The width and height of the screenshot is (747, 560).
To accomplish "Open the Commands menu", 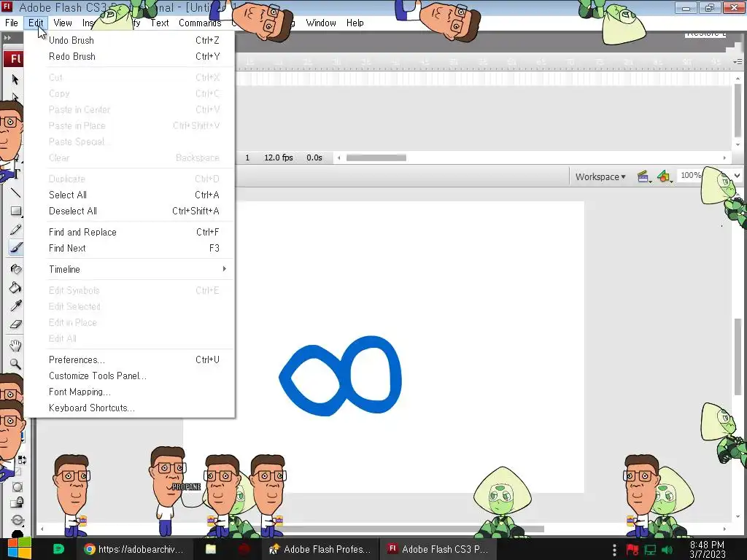I will click(x=200, y=23).
